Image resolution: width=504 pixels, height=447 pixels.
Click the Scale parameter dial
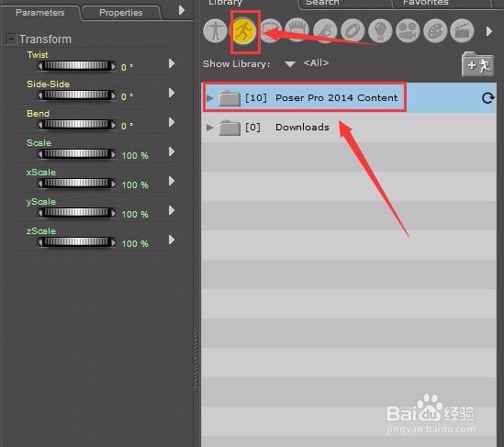[76, 154]
